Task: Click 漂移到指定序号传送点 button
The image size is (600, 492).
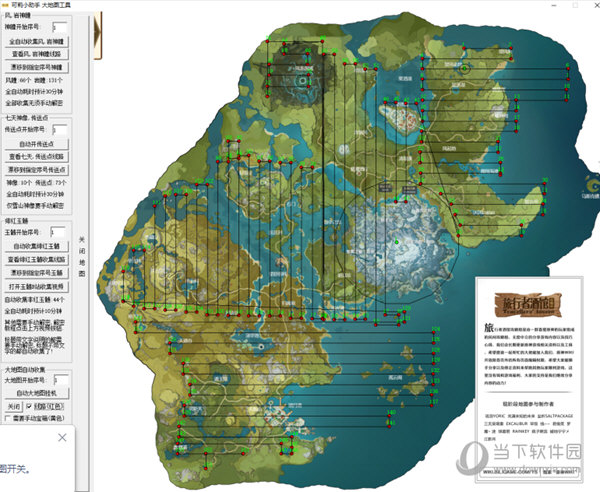Action: click(x=37, y=169)
